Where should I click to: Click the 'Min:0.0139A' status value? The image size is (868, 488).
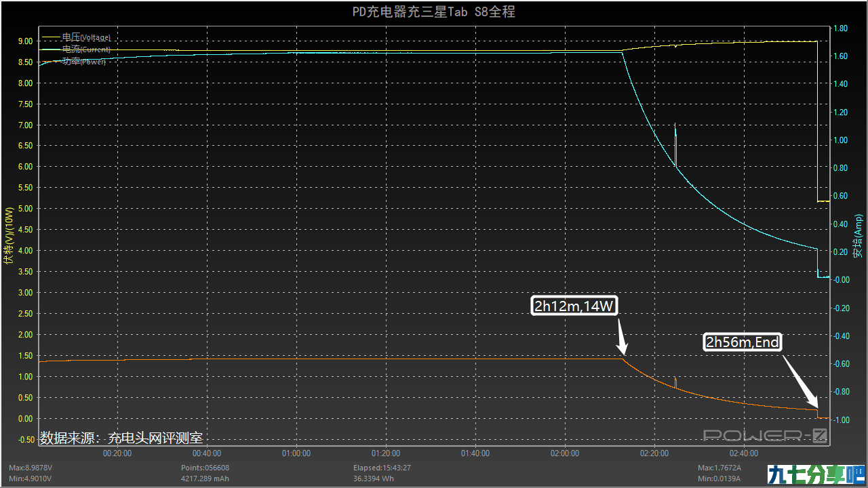click(x=719, y=479)
